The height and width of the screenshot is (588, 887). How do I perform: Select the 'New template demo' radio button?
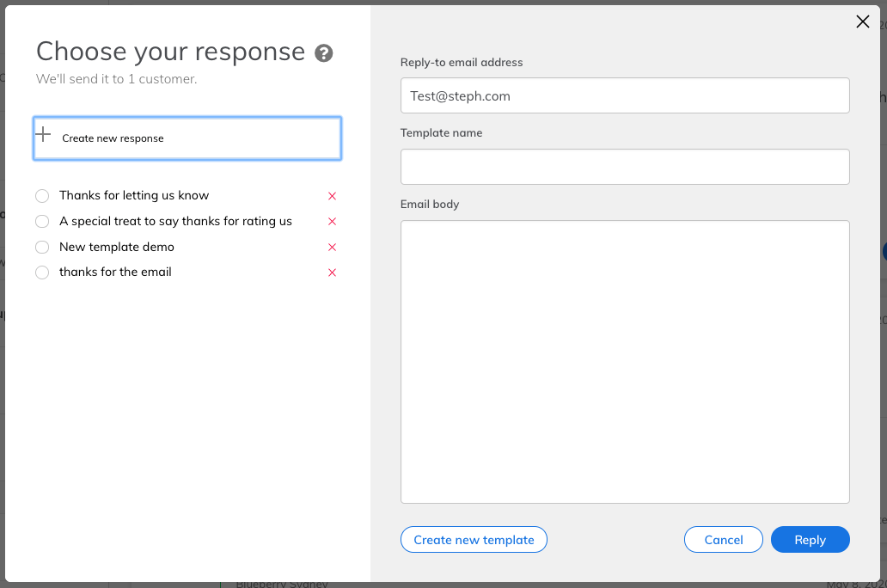[42, 248]
